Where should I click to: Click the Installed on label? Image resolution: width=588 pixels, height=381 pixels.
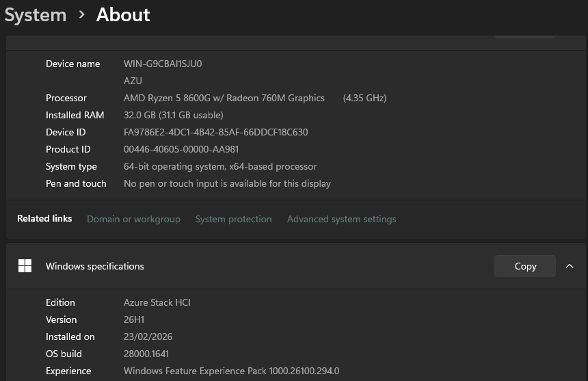(70, 337)
